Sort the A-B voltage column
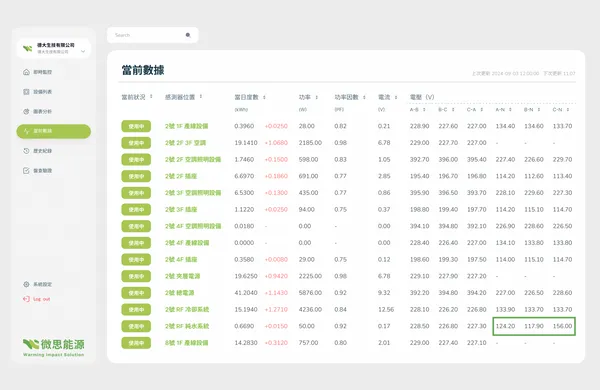The height and width of the screenshot is (390, 600). pyautogui.click(x=424, y=110)
